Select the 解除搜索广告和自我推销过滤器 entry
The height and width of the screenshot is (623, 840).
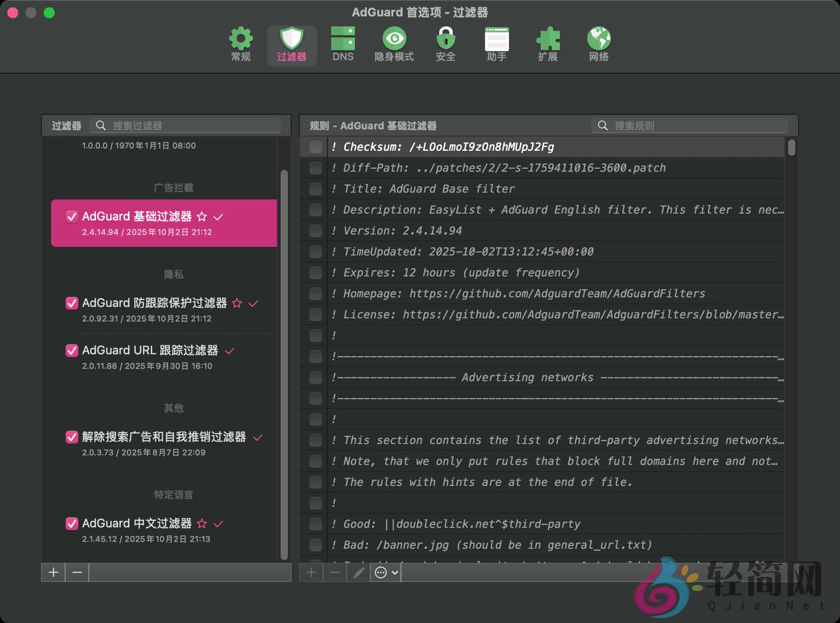[x=164, y=437]
